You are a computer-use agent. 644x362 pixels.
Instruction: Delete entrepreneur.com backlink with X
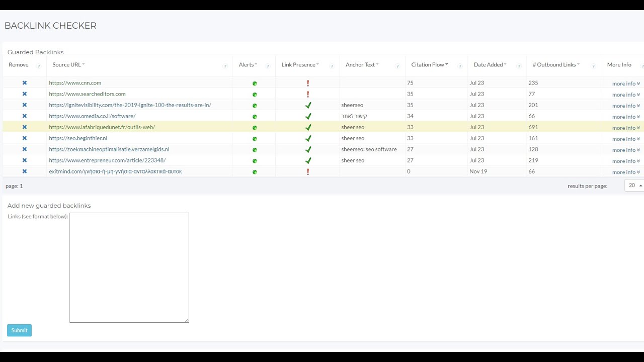click(x=24, y=160)
